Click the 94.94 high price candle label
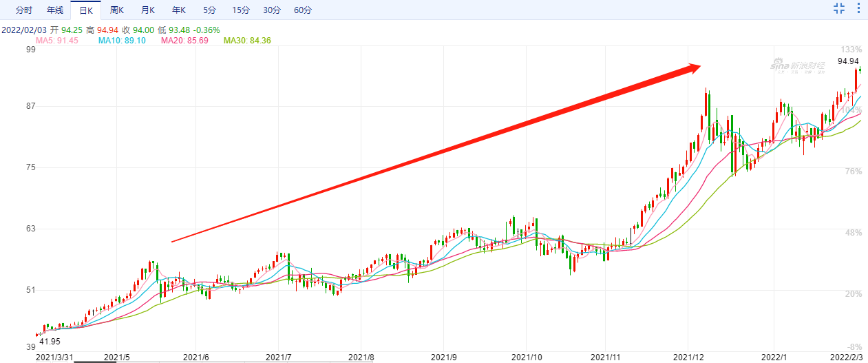868x363 pixels. coord(849,61)
